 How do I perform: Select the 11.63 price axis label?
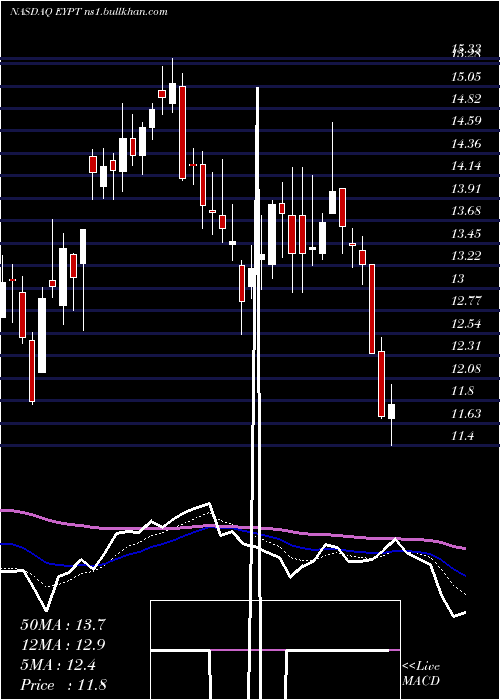(466, 414)
